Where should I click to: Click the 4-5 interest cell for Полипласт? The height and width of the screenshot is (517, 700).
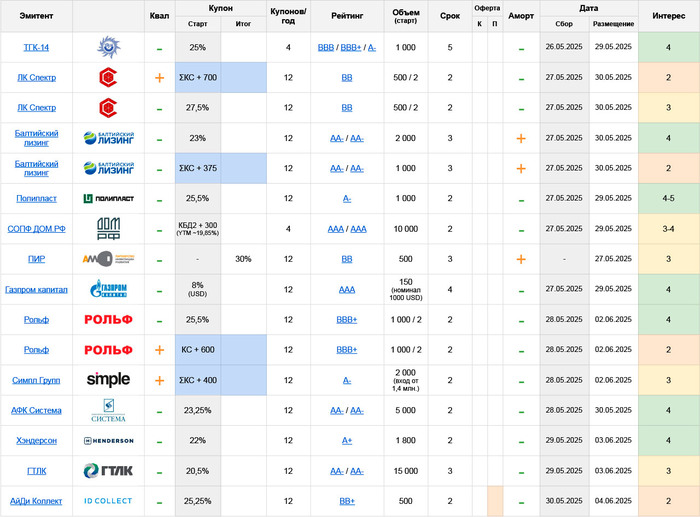tap(668, 198)
